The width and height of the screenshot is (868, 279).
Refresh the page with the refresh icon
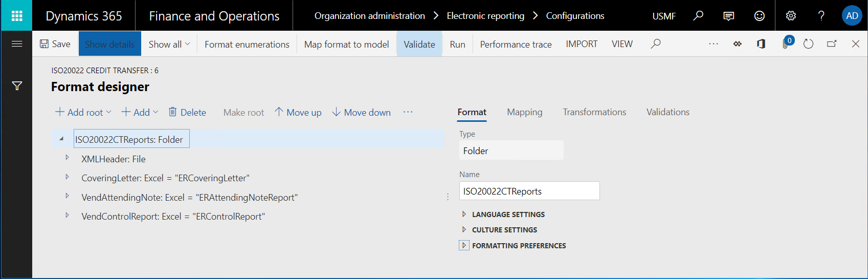(808, 44)
